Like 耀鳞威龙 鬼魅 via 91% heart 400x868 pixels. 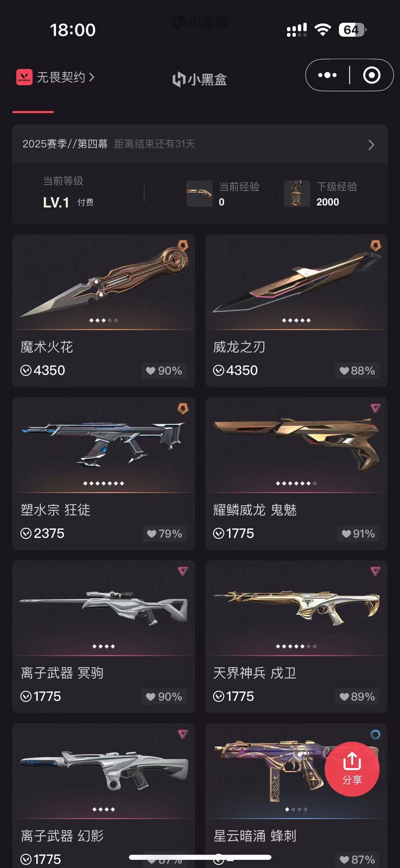click(x=358, y=534)
